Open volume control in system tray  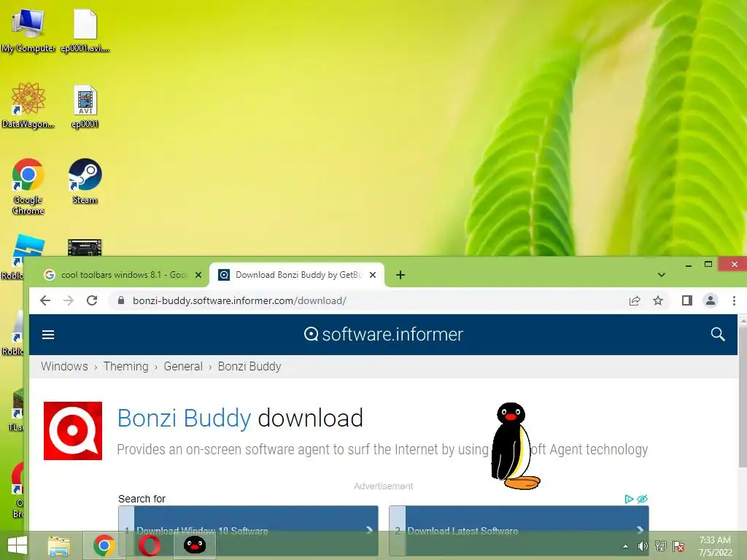[643, 546]
